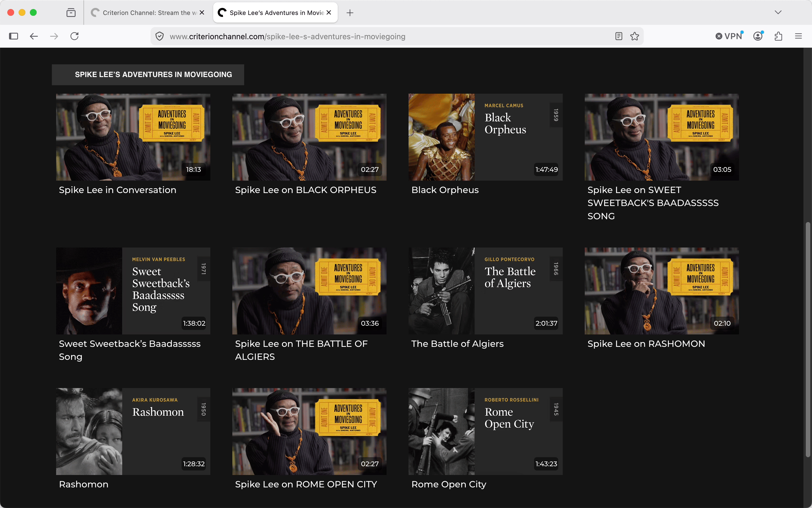Open the Spike Lee on BATTLE OF ALGIERS thumbnail

309,291
